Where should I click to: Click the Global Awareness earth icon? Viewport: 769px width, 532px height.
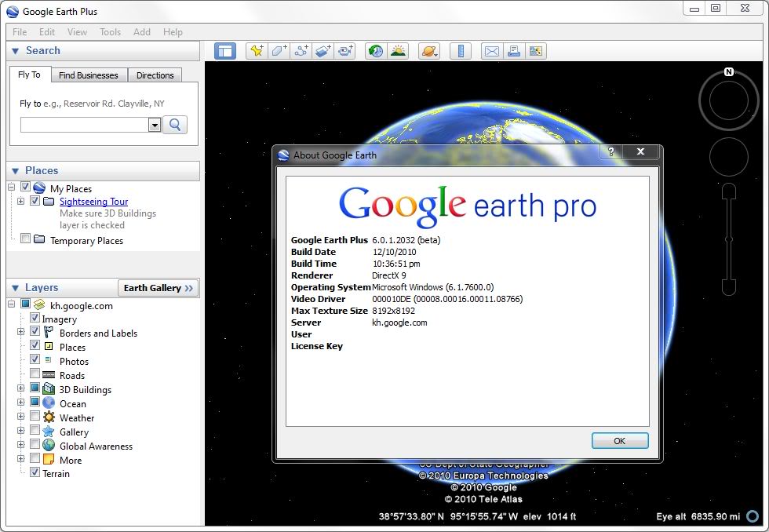tap(49, 445)
